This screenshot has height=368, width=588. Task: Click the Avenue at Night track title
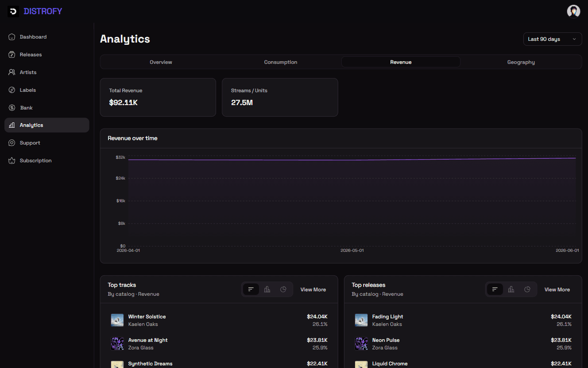tap(148, 340)
